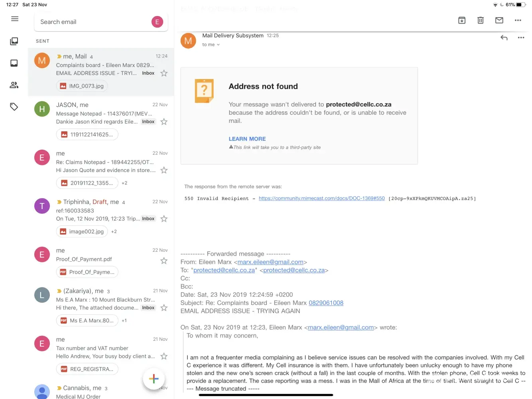532x399 pixels.
Task: Compose a new email with plus button
Action: [x=154, y=379]
